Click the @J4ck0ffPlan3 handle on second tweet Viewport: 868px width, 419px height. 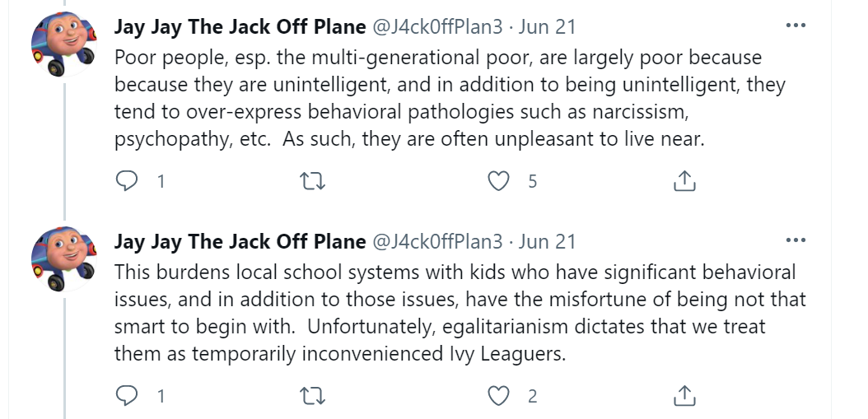437,242
